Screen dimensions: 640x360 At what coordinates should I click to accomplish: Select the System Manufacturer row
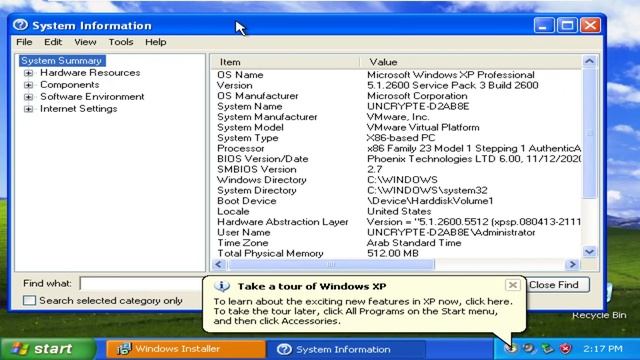[397, 117]
